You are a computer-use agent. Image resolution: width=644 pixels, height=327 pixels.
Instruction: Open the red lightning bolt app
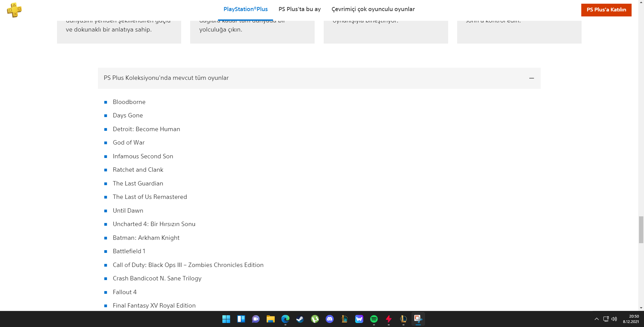(x=388, y=319)
